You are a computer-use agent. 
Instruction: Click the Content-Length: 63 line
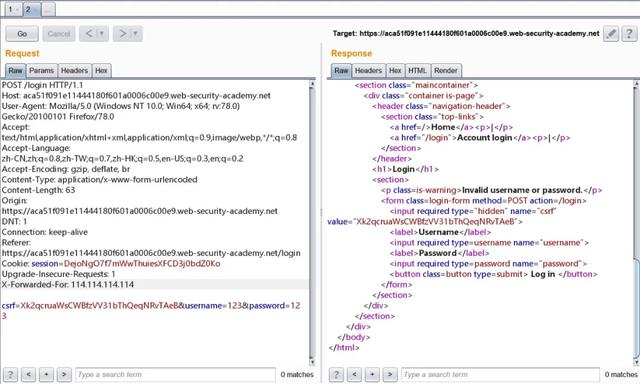pyautogui.click(x=38, y=190)
